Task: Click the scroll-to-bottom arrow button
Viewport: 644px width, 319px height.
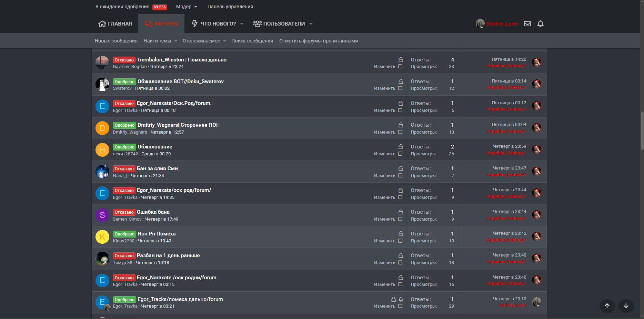Action: [626, 306]
